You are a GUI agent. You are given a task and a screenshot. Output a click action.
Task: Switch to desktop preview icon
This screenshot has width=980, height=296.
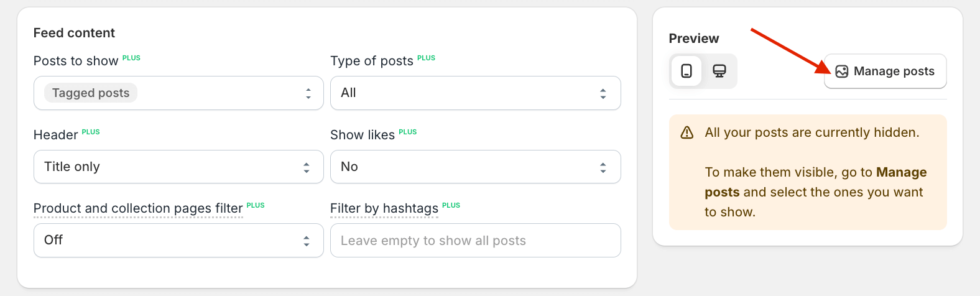pos(719,71)
